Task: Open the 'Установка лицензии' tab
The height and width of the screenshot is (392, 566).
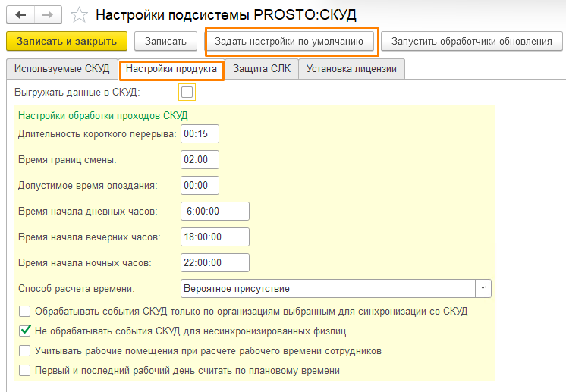Action: point(351,70)
